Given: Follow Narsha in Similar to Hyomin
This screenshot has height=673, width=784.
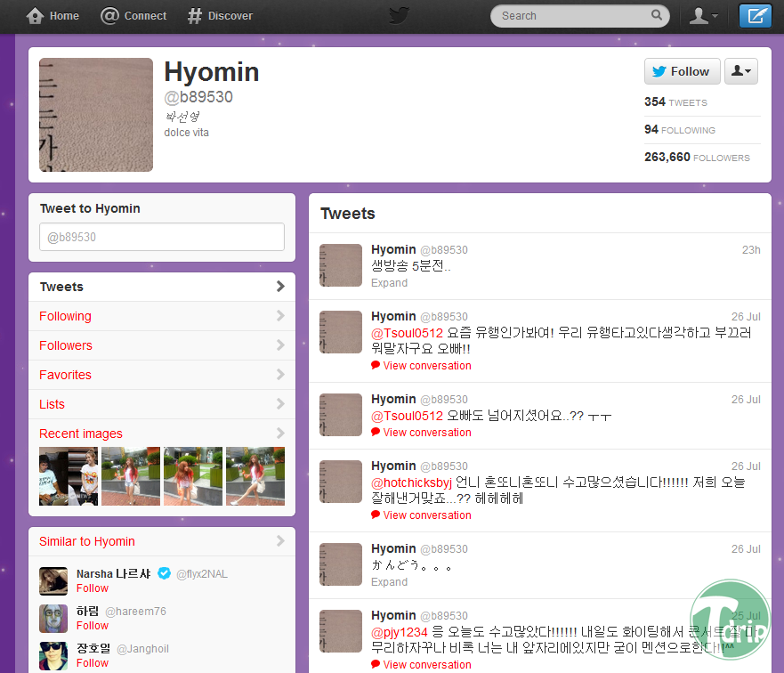Looking at the screenshot, I should (93, 588).
